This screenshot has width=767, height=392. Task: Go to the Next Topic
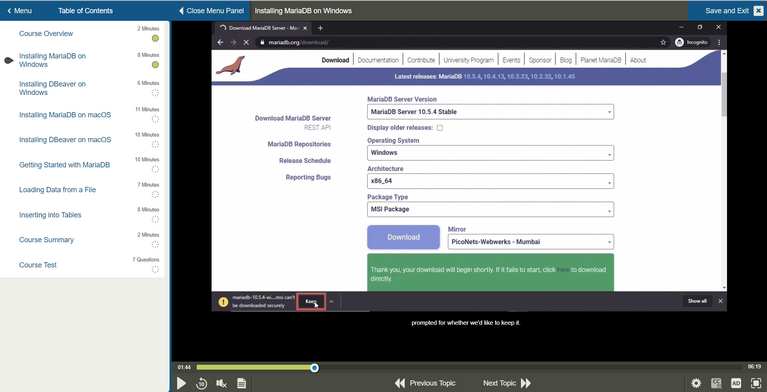coord(507,383)
